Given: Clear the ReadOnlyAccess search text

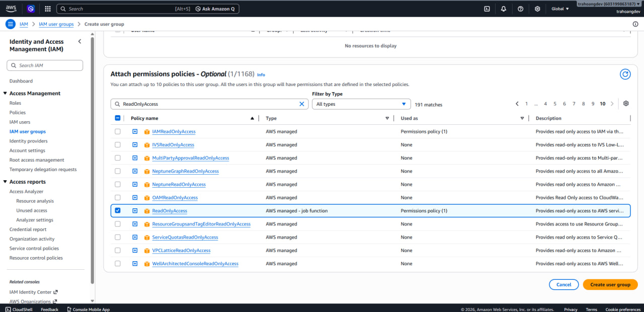Looking at the screenshot, I should (302, 104).
